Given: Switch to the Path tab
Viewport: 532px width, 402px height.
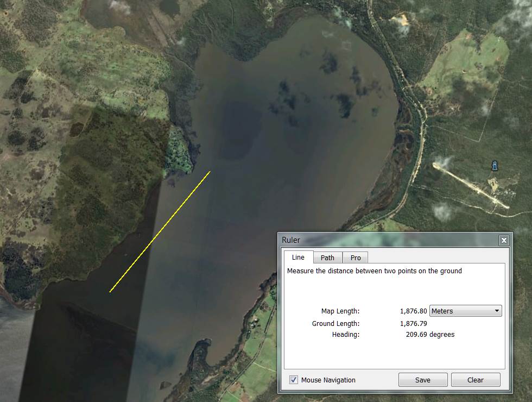Looking at the screenshot, I should (327, 257).
